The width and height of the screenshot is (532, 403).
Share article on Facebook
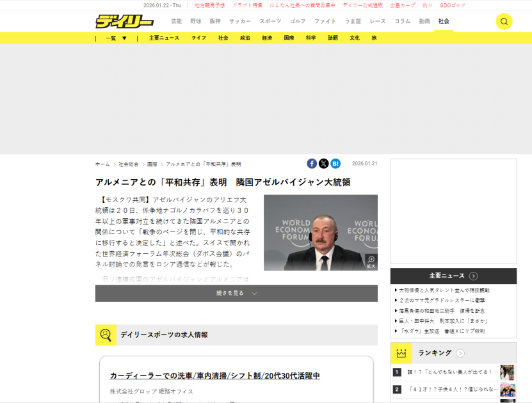(x=312, y=164)
